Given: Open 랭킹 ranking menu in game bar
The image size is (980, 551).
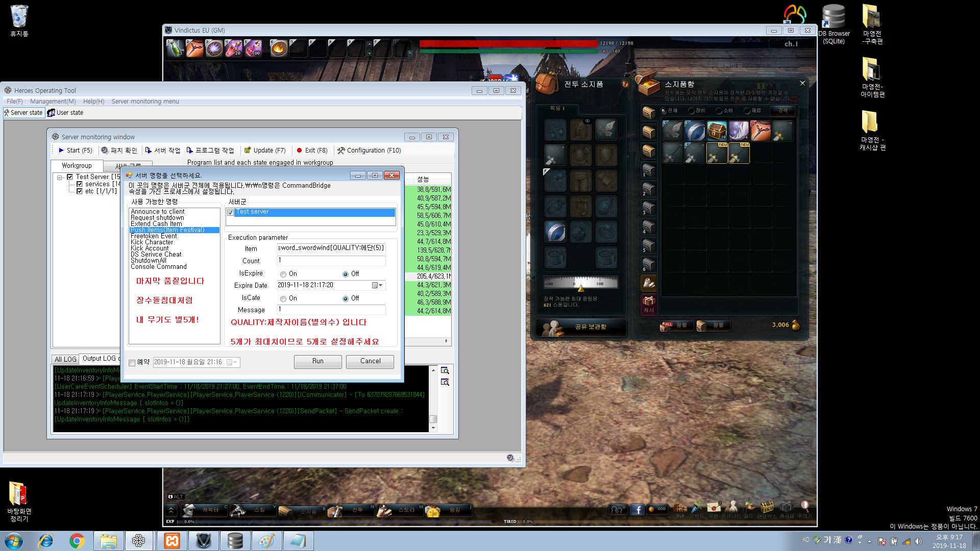Looking at the screenshot, I should coord(448,510).
